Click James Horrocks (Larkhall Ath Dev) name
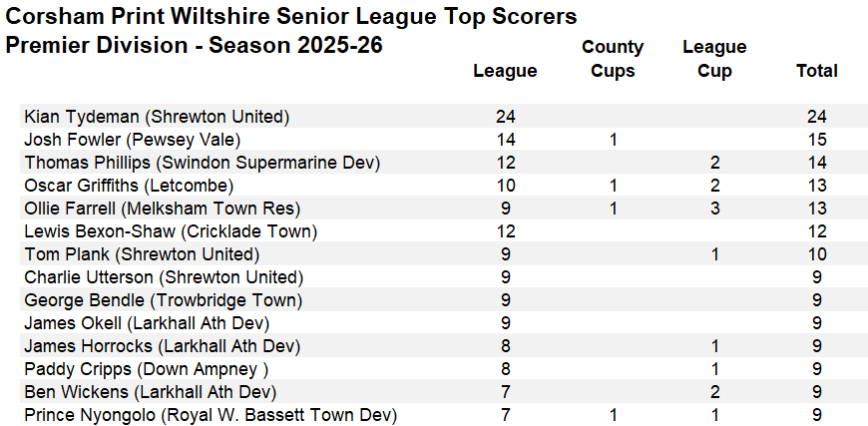Screen dimensions: 868x426 [162, 346]
